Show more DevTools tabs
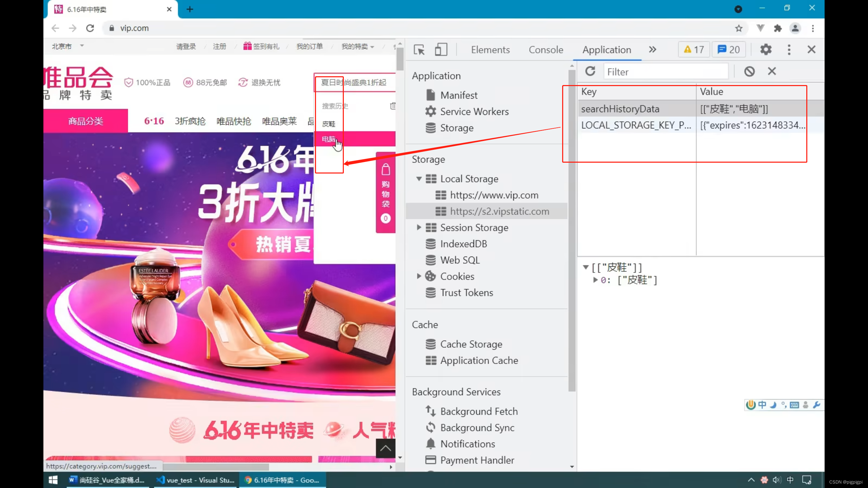868x488 pixels. (652, 49)
